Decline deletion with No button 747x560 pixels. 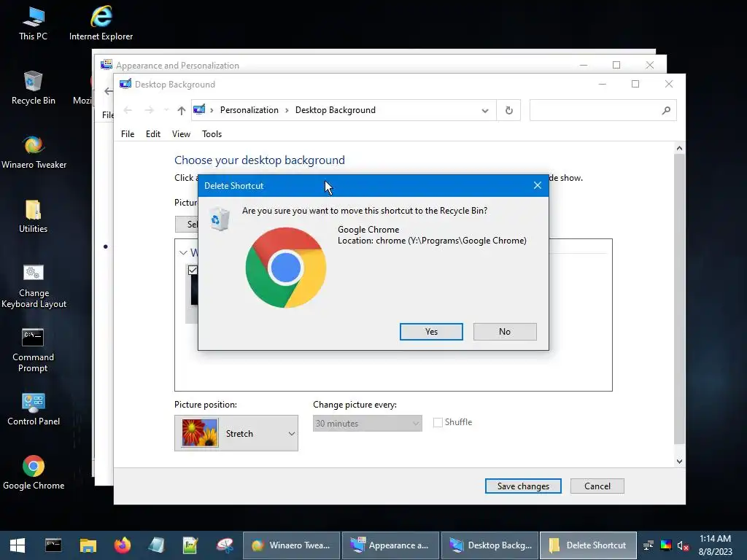(x=505, y=332)
